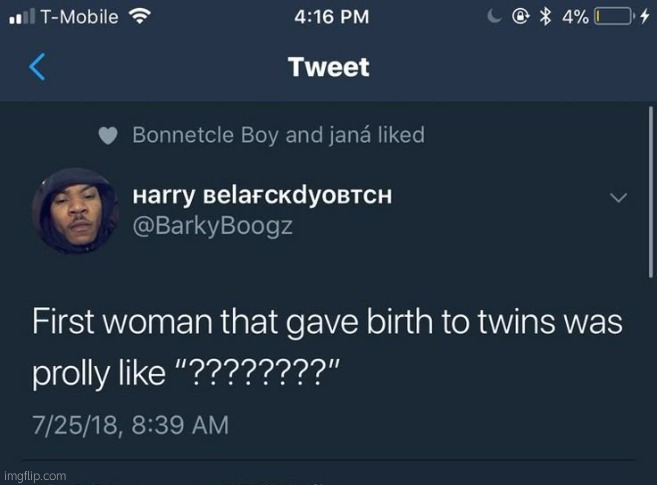Tap the 7/25/18, 8:39 AM timestamp
The width and height of the screenshot is (657, 485).
(x=130, y=424)
